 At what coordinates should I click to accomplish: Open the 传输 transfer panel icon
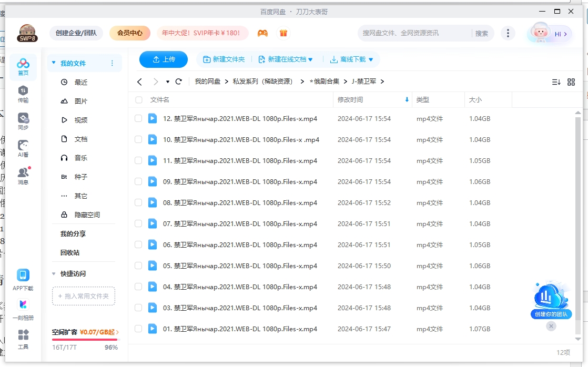click(23, 94)
